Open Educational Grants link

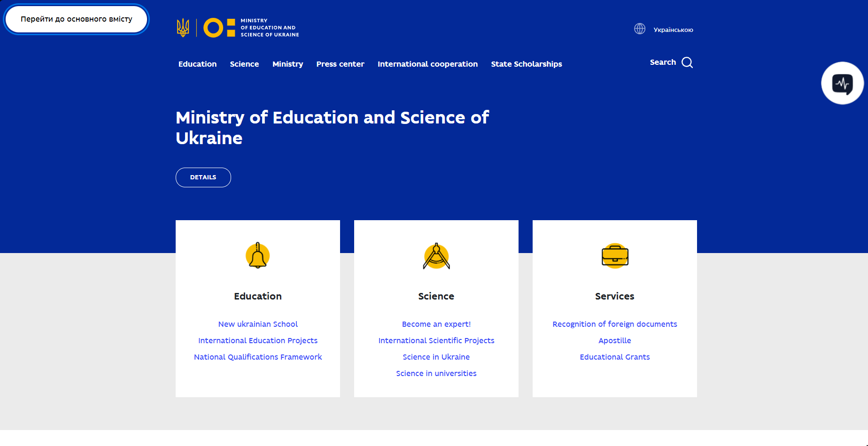(x=615, y=357)
